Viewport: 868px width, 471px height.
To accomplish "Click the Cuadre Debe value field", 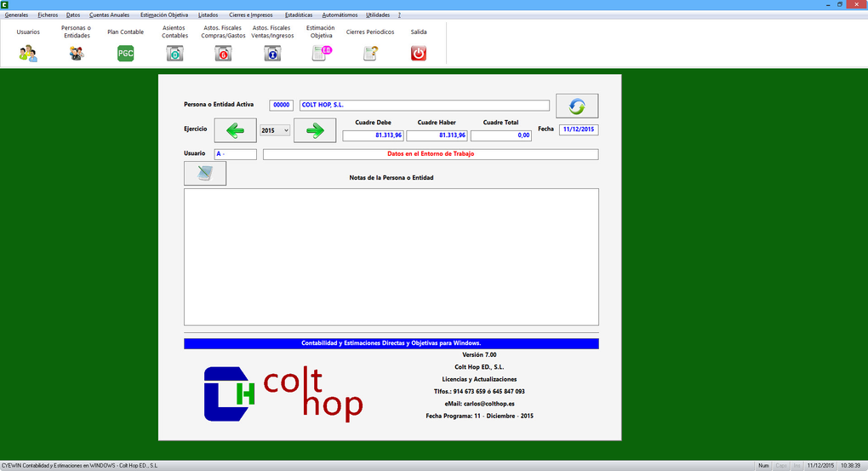I will click(x=373, y=135).
